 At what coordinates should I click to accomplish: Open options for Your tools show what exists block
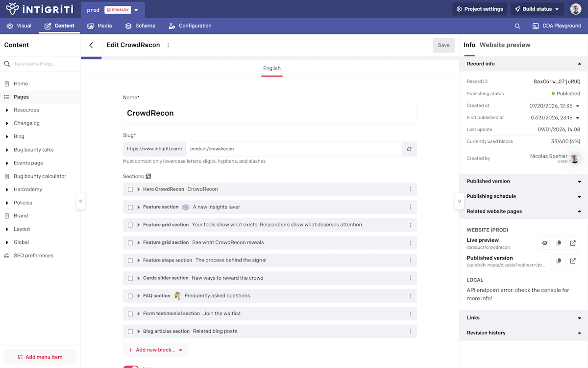(x=411, y=225)
